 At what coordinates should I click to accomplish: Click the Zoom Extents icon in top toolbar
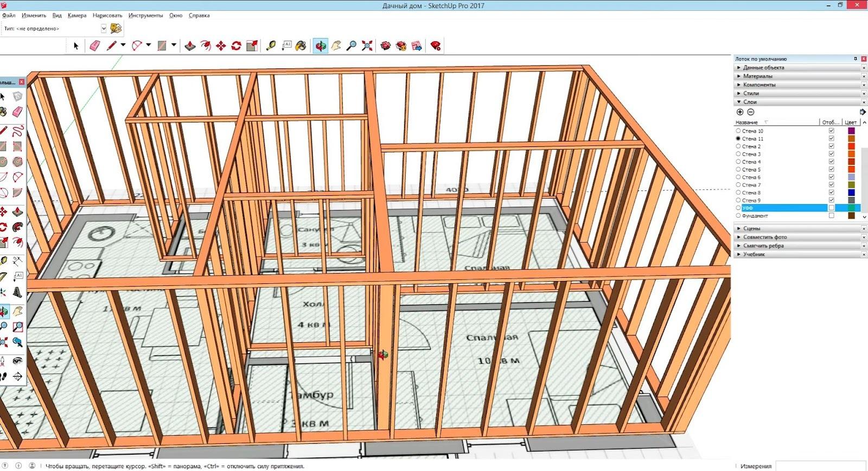coord(367,46)
